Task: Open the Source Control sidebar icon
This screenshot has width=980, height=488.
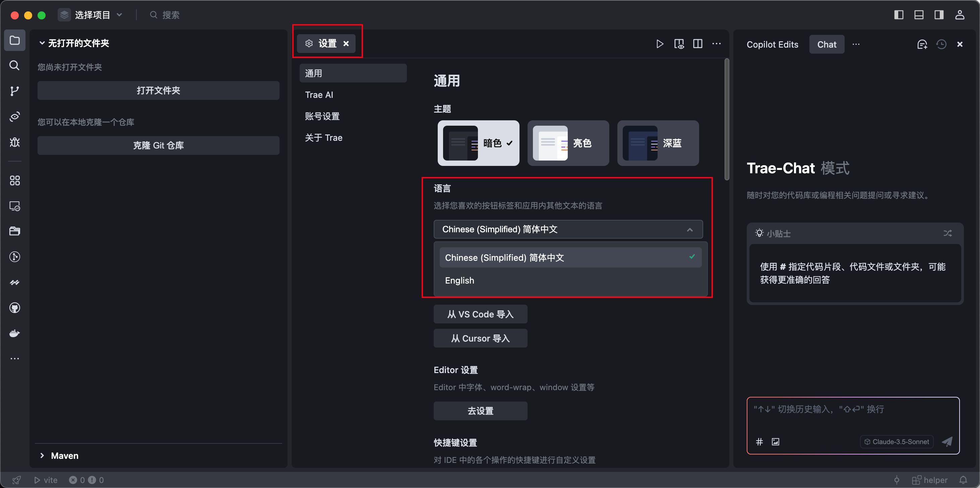Action: pyautogui.click(x=14, y=91)
